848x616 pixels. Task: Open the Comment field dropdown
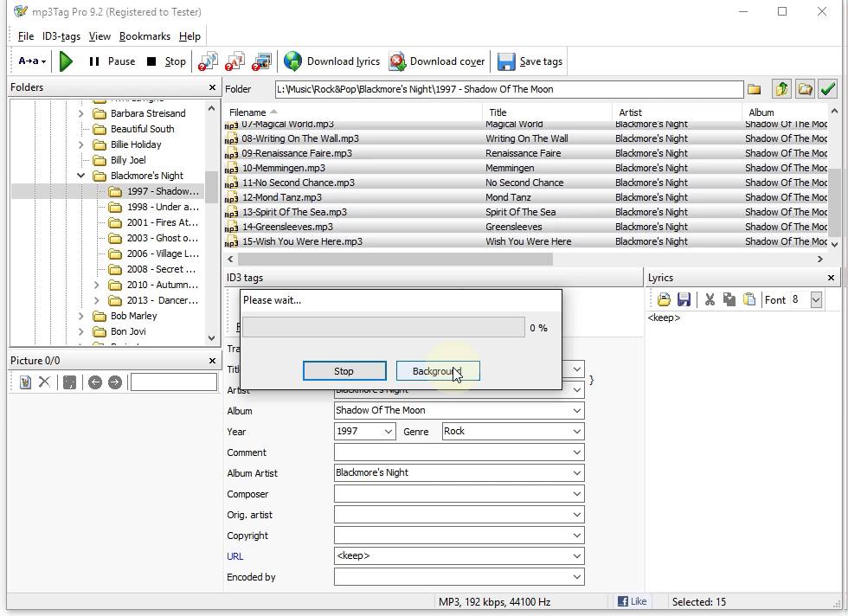coord(577,452)
